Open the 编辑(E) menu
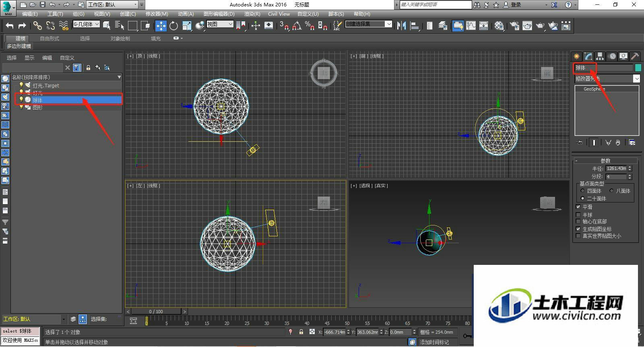 click(30, 14)
